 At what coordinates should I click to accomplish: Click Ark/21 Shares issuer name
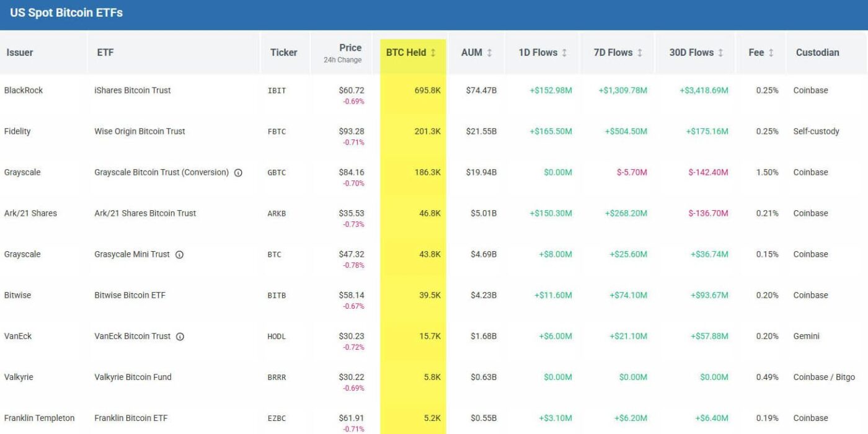30,213
